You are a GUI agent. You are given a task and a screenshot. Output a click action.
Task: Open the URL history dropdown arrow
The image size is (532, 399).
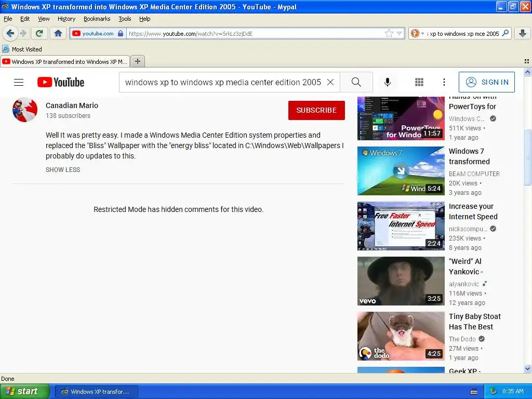click(x=400, y=33)
